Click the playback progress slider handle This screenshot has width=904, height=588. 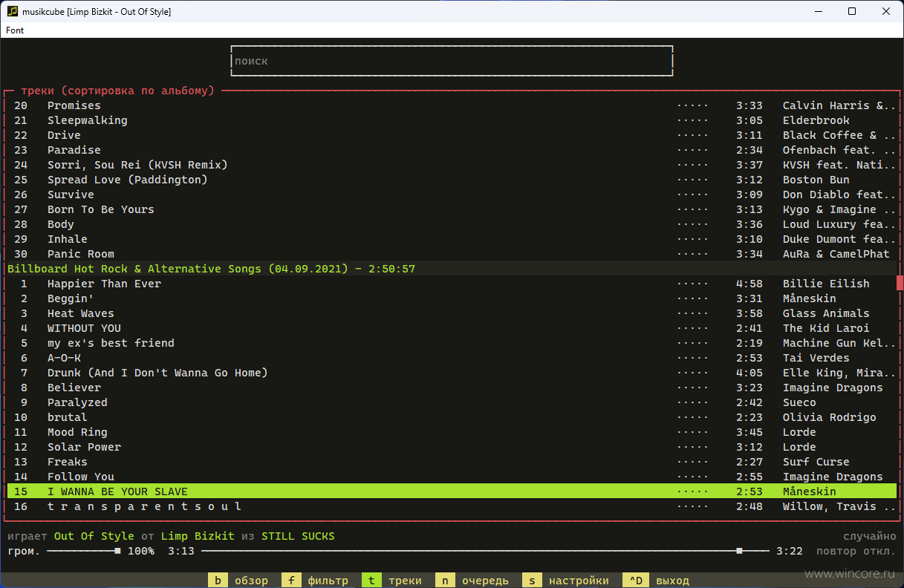point(739,551)
